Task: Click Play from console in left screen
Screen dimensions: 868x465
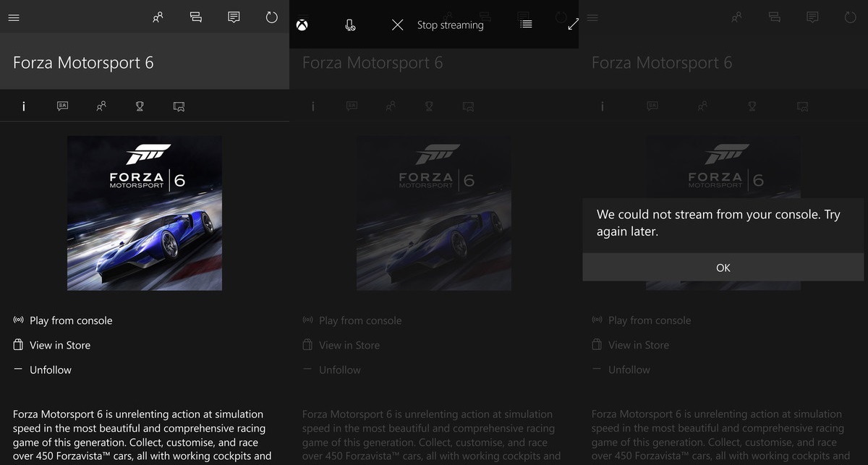Action: 63,320
